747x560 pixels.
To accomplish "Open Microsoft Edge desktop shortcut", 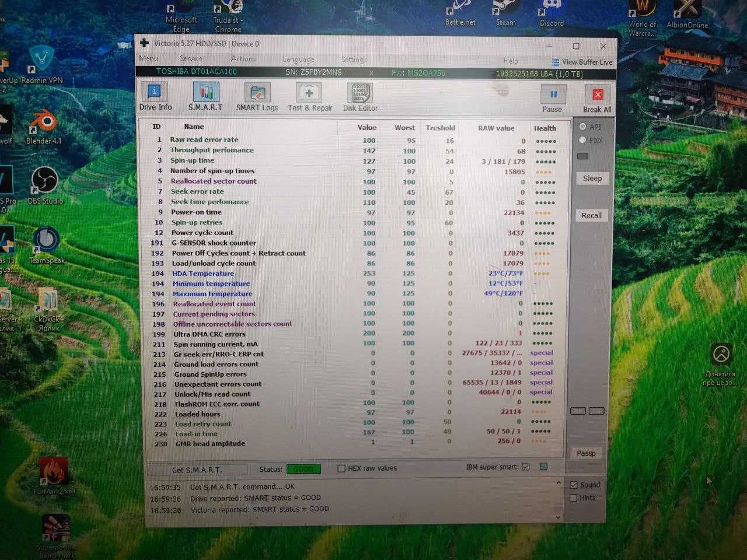I will [x=181, y=16].
